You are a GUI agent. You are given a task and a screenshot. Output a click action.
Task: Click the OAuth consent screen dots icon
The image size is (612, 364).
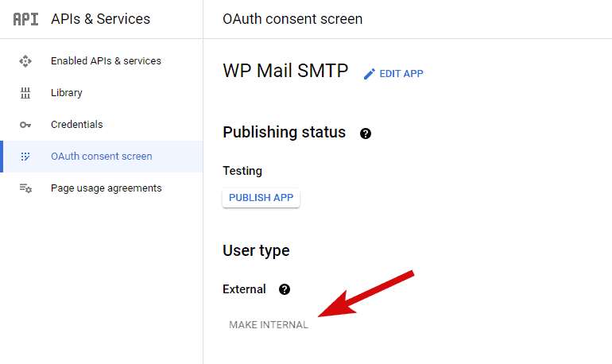(x=25, y=157)
